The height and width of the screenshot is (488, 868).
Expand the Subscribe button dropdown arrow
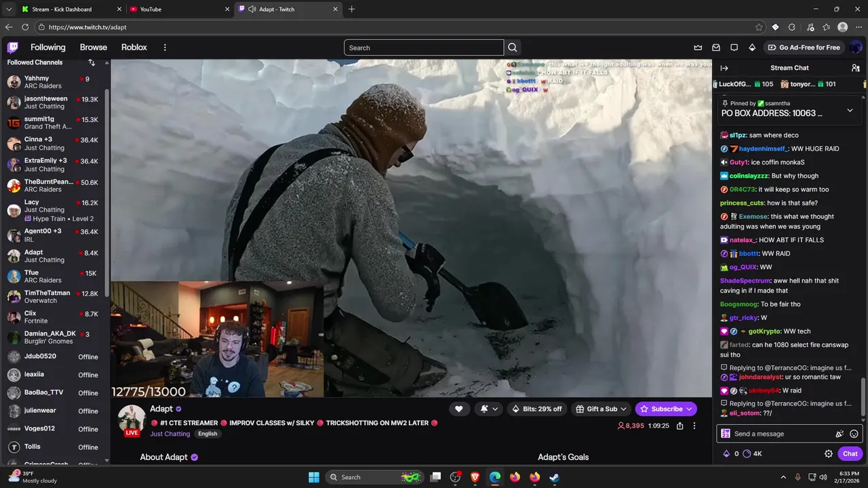coord(689,409)
